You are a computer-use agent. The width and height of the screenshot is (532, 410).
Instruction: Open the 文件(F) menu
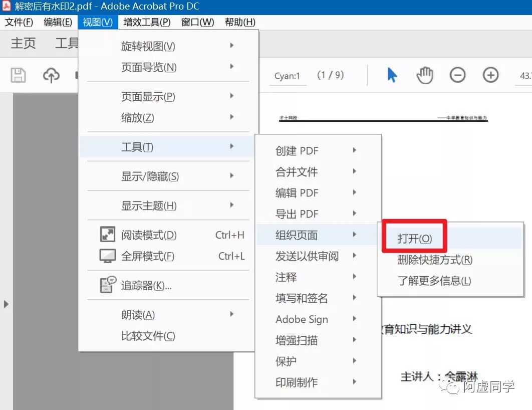[x=19, y=23]
